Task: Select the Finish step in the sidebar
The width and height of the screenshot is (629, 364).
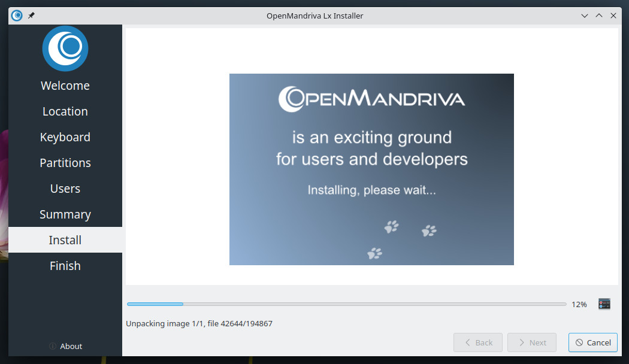Action: point(65,265)
